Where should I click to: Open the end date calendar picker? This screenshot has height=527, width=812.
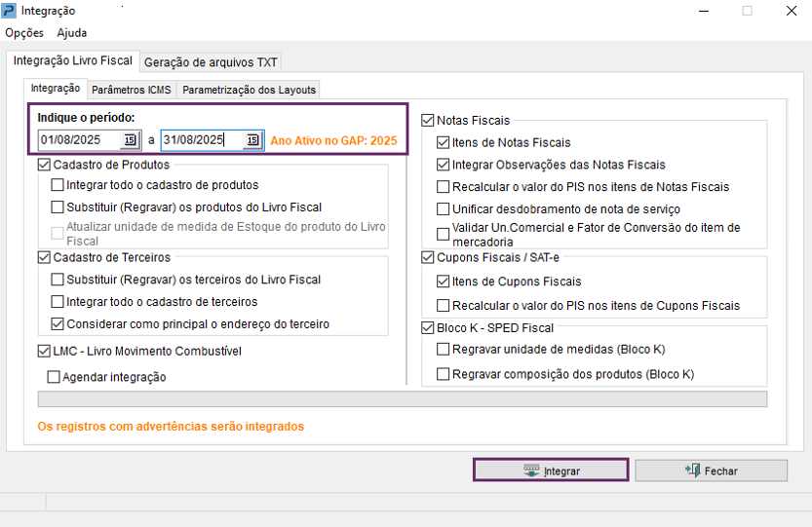(x=251, y=140)
